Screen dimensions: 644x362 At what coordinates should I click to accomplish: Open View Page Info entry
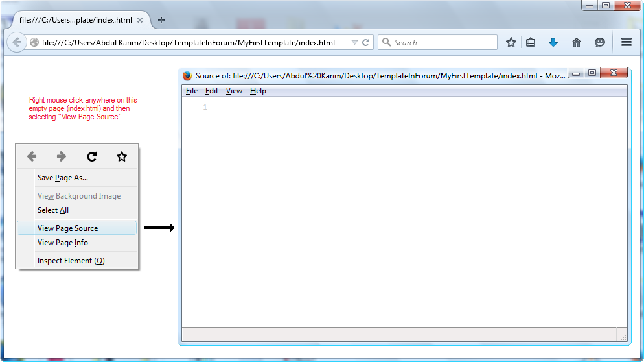pos(63,243)
